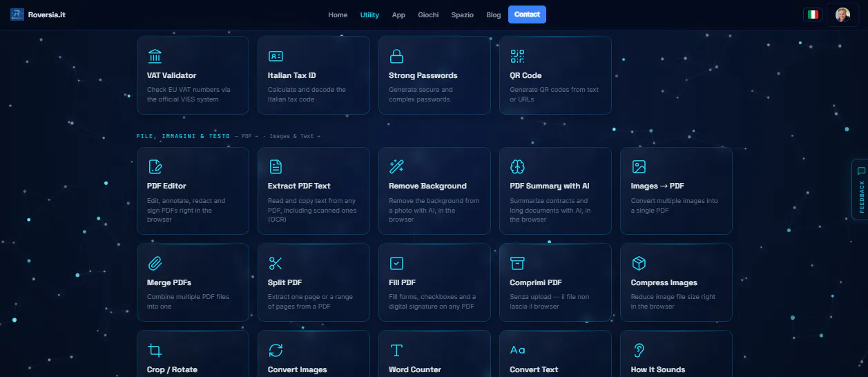Click the PDF Editor pencil-page icon
This screenshot has height=377, width=868.
click(x=155, y=166)
